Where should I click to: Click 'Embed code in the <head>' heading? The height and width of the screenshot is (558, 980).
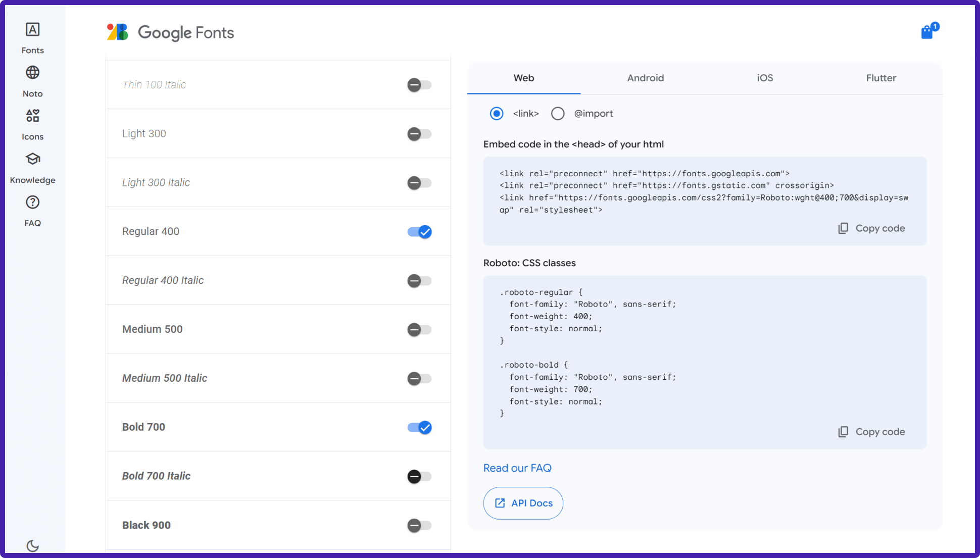pyautogui.click(x=573, y=144)
